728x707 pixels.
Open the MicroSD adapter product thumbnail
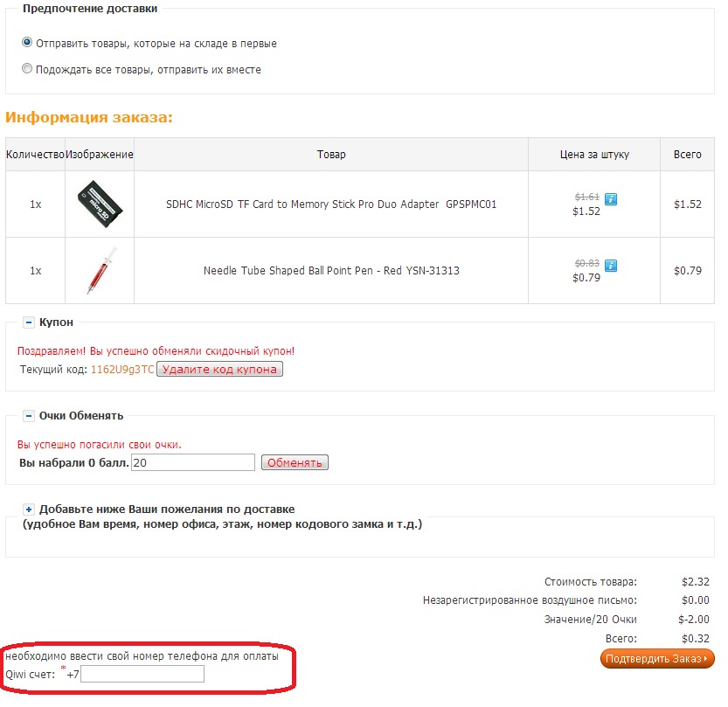(100, 204)
